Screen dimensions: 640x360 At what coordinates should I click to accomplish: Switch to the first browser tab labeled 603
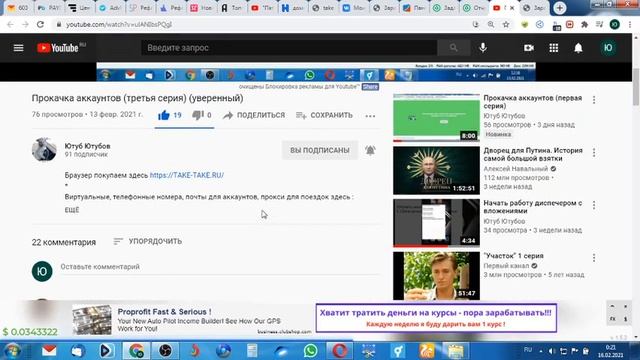click(x=19, y=8)
